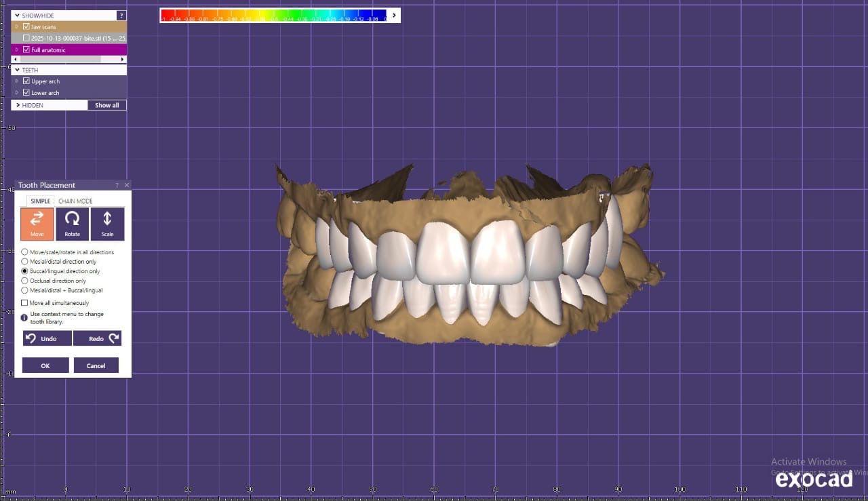This screenshot has height=501, width=868.
Task: Switch to the CHAIN MODE tab
Action: 75,201
